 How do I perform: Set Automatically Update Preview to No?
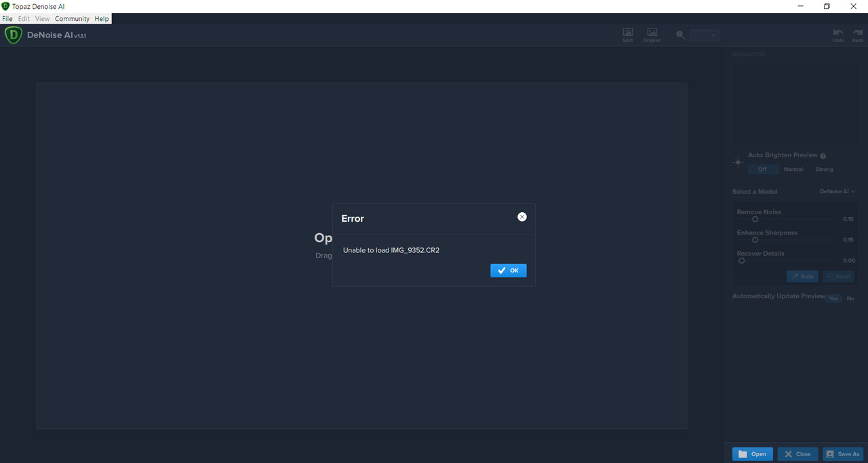pos(850,299)
